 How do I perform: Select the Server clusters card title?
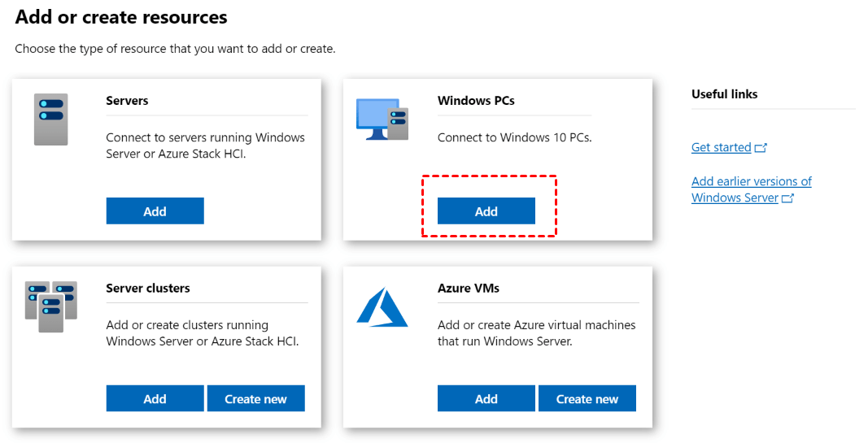coord(148,288)
